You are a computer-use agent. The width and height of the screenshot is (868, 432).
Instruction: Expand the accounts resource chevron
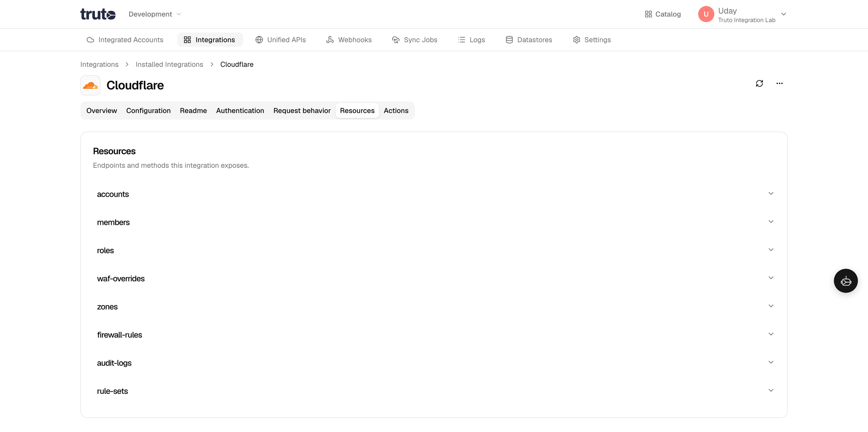point(771,193)
